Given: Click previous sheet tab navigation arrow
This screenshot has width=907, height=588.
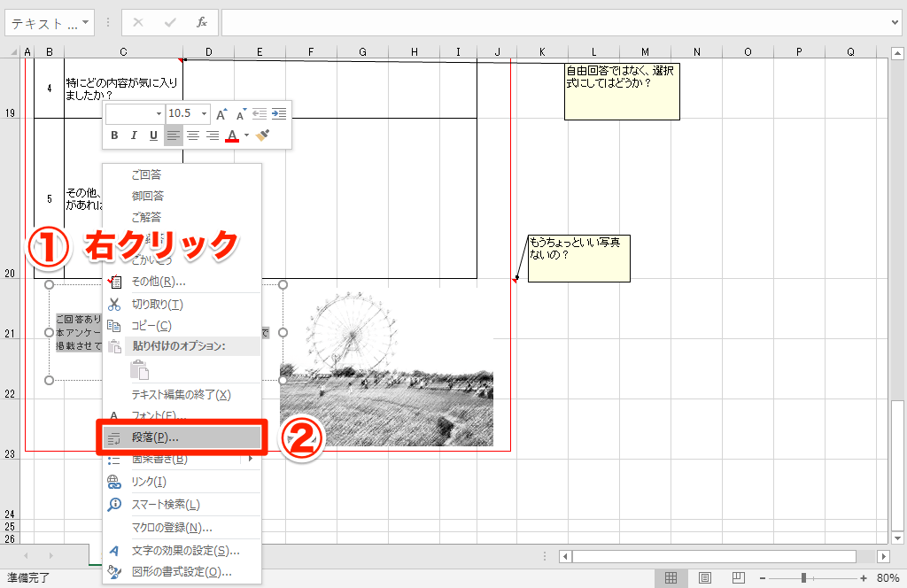Looking at the screenshot, I should pyautogui.click(x=26, y=555).
